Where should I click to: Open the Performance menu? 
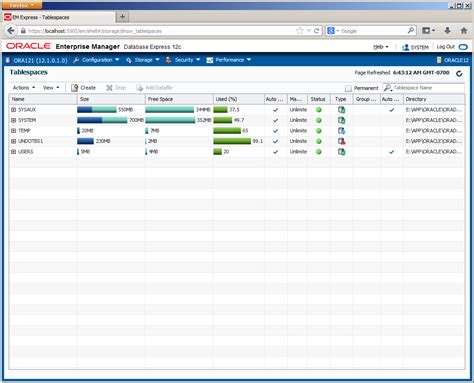pos(229,60)
